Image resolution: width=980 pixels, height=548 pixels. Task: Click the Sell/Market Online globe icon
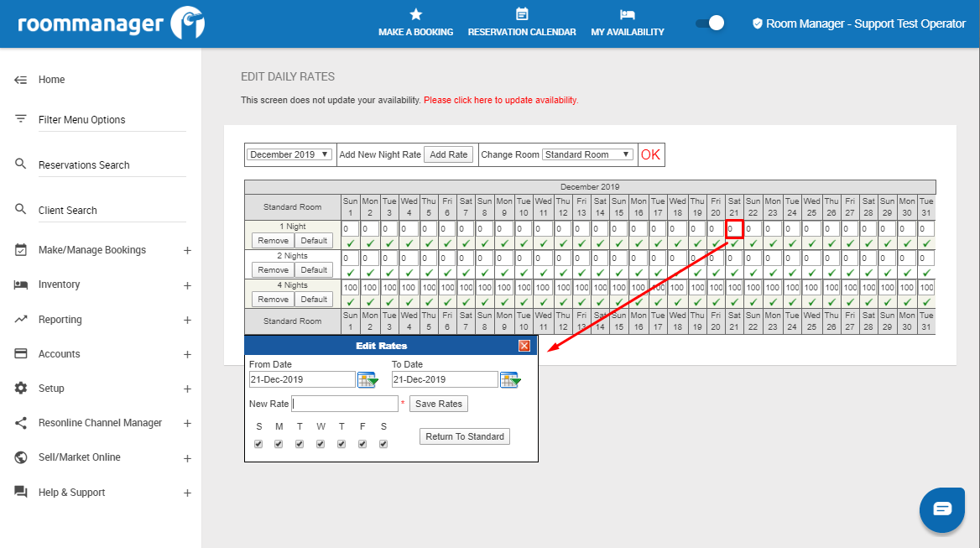(21, 457)
